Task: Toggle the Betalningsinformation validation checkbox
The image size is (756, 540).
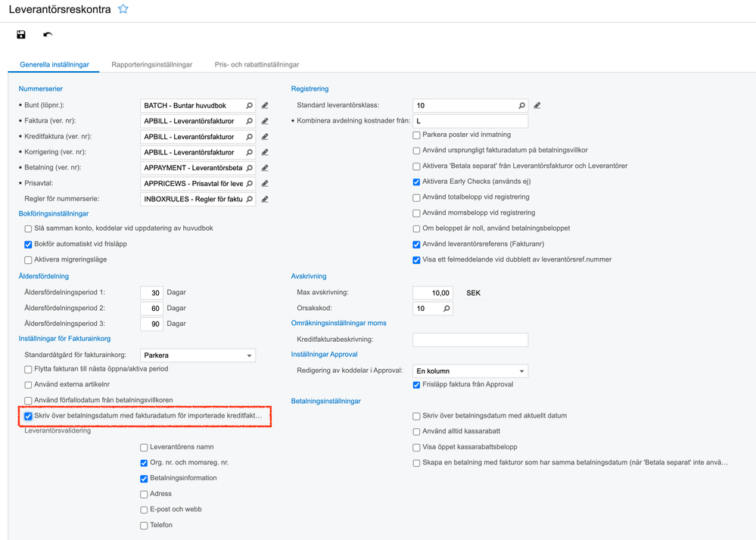Action: [x=144, y=478]
